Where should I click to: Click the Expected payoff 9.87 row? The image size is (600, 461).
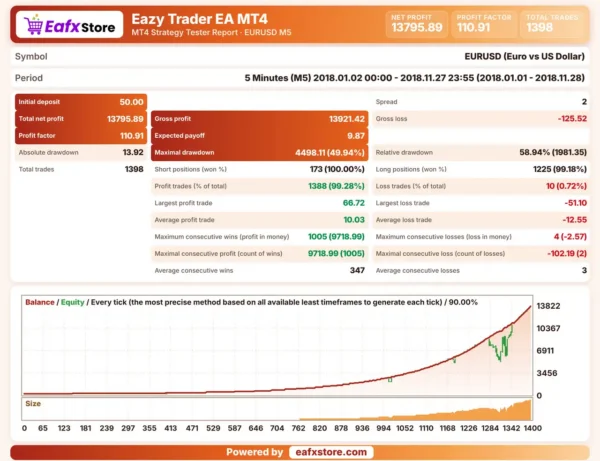click(x=259, y=136)
